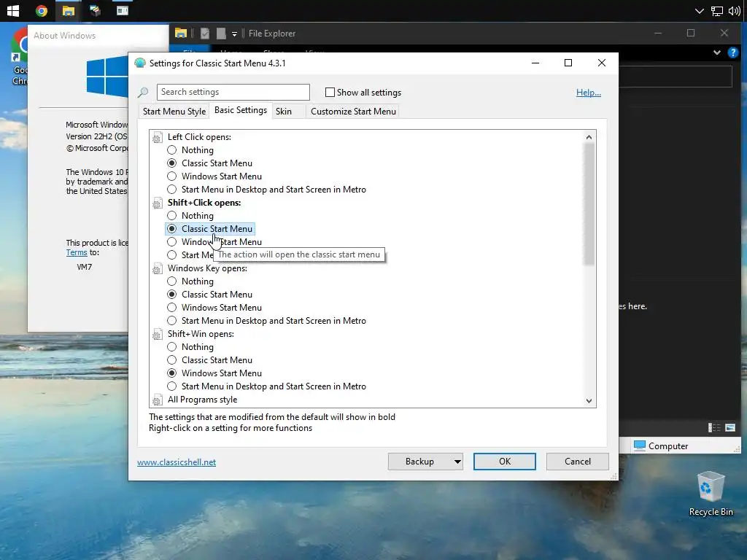
Task: Click the settings list scrollbar thumb
Action: (x=589, y=204)
